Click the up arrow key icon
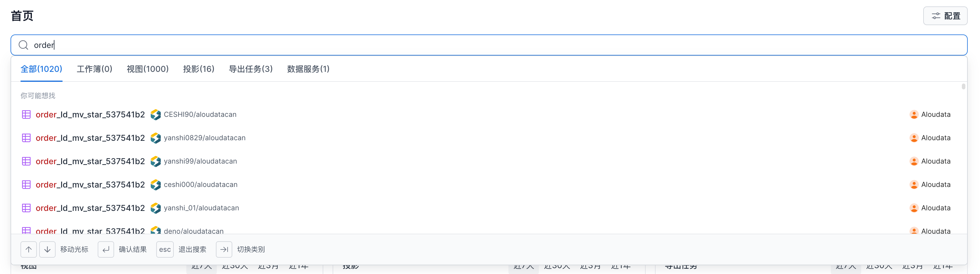 pos(29,249)
